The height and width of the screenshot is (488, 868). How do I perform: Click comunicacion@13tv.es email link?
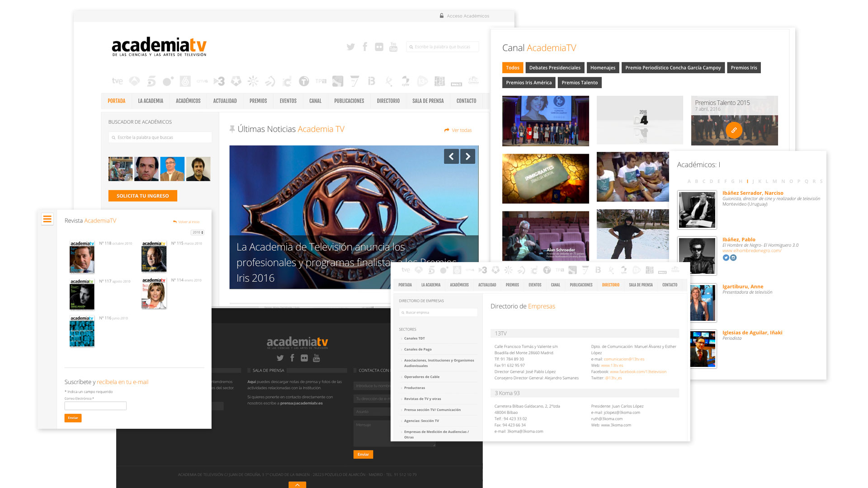pos(624,359)
